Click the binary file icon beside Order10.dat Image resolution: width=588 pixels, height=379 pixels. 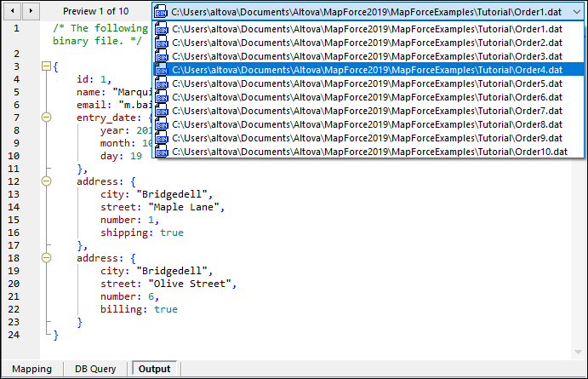point(162,152)
